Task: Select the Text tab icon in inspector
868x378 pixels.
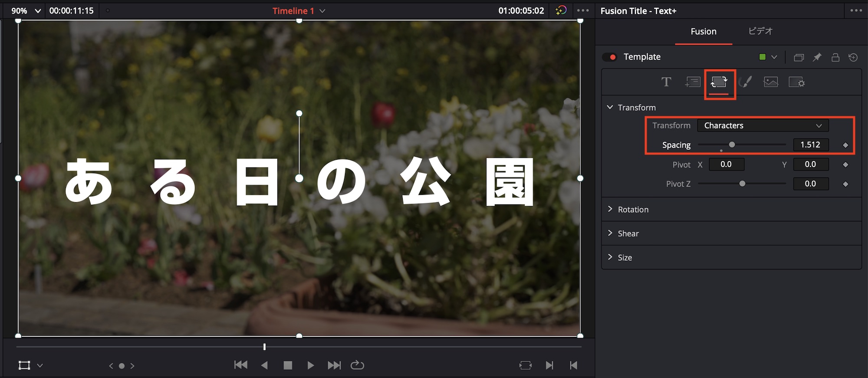Action: pos(666,82)
